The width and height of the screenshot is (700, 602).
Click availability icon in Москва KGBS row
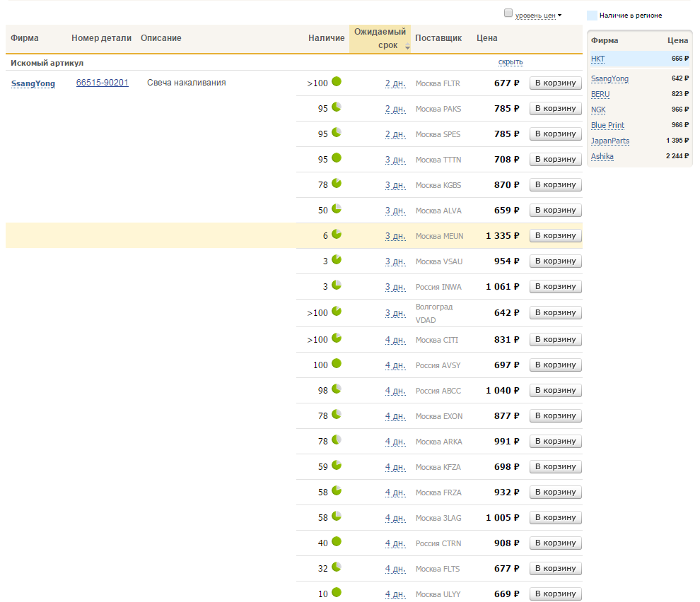click(x=337, y=183)
